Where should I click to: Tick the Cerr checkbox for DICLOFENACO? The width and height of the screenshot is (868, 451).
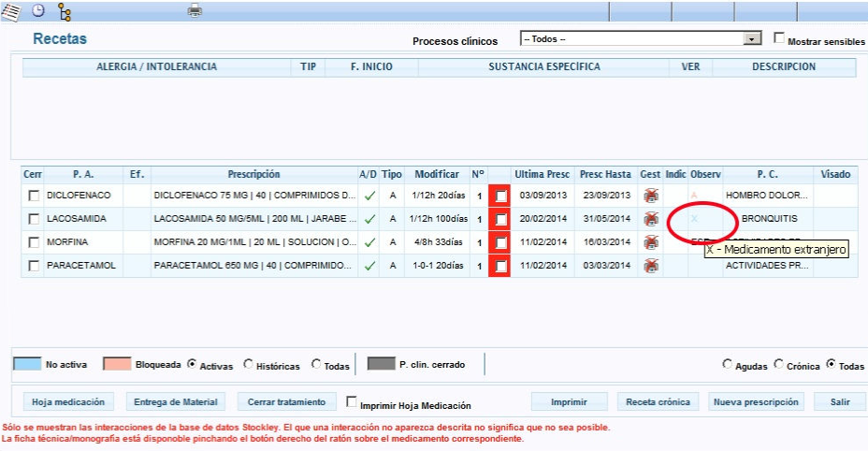click(34, 196)
